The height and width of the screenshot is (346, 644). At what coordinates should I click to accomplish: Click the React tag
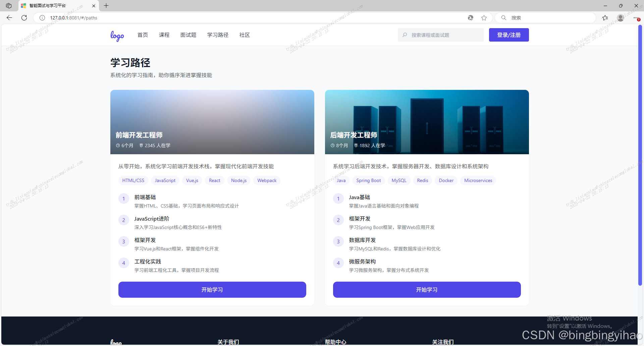click(x=215, y=180)
